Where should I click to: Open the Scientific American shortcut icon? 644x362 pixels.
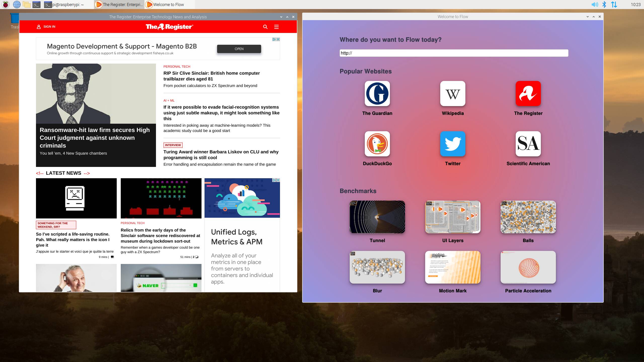pyautogui.click(x=528, y=144)
